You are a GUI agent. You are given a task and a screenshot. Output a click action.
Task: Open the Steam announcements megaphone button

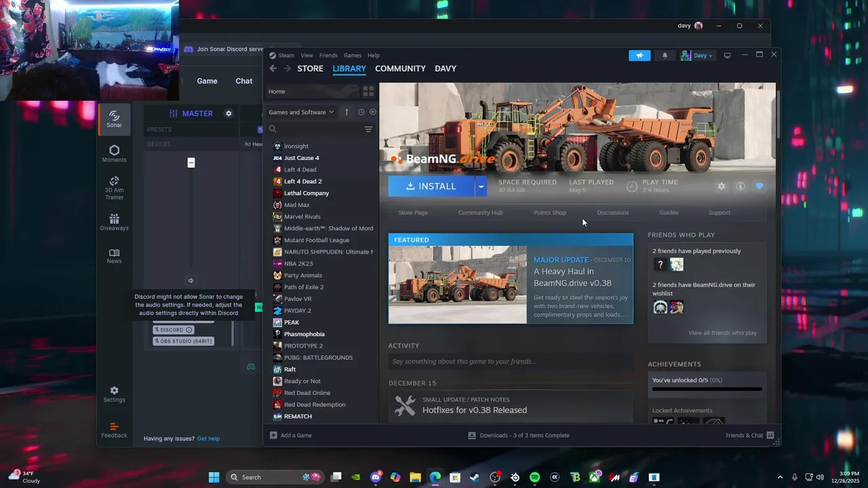point(639,56)
